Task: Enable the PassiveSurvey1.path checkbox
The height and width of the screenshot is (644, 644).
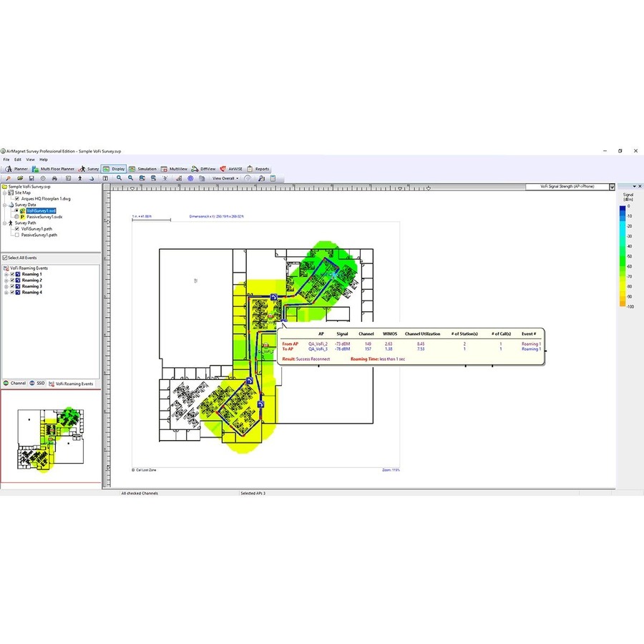Action: (x=17, y=235)
